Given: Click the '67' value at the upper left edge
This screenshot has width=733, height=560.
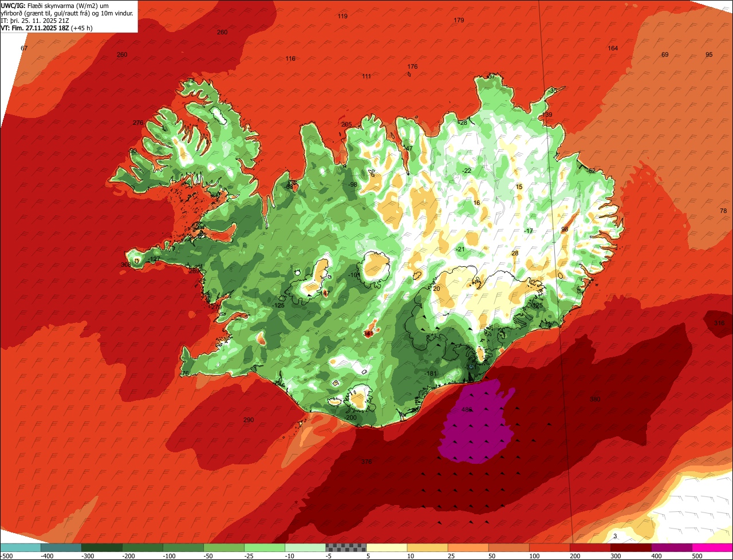Looking at the screenshot, I should (x=24, y=48).
